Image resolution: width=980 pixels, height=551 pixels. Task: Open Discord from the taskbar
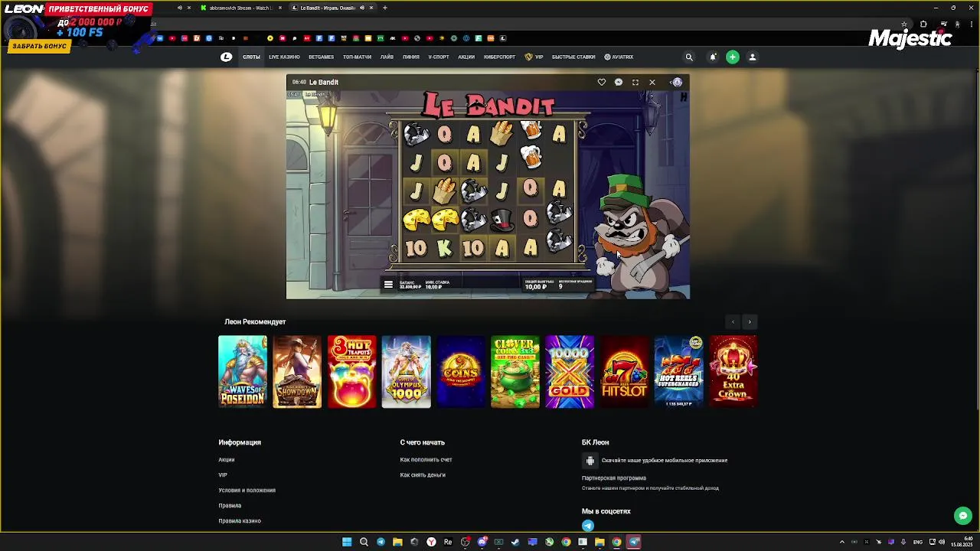[x=482, y=542]
